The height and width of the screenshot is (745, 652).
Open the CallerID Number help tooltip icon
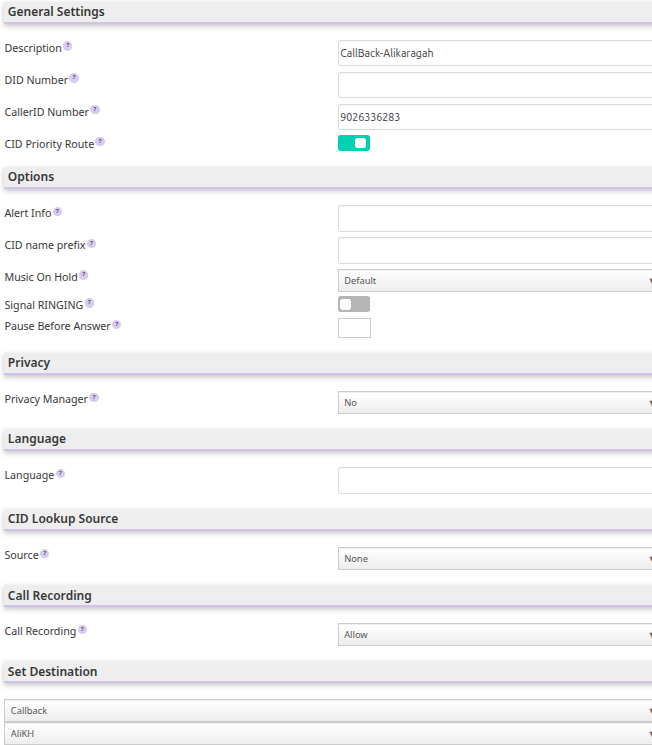click(x=95, y=110)
